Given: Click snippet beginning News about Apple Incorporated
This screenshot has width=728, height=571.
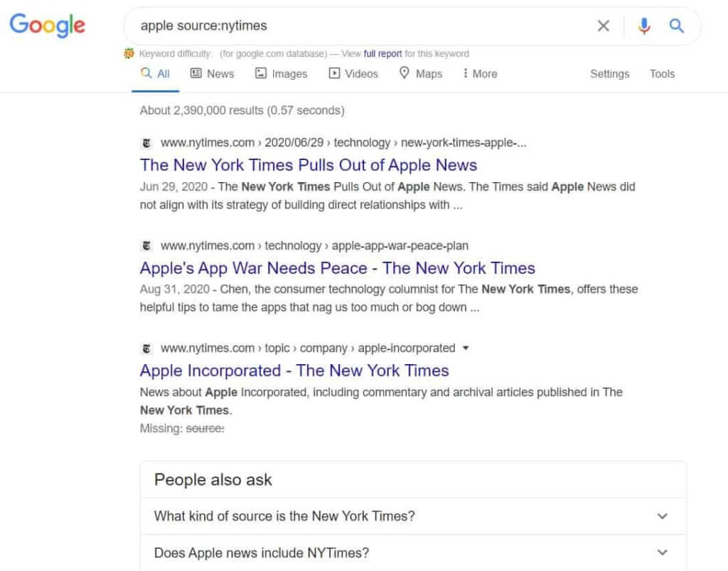Looking at the screenshot, I should (381, 401).
